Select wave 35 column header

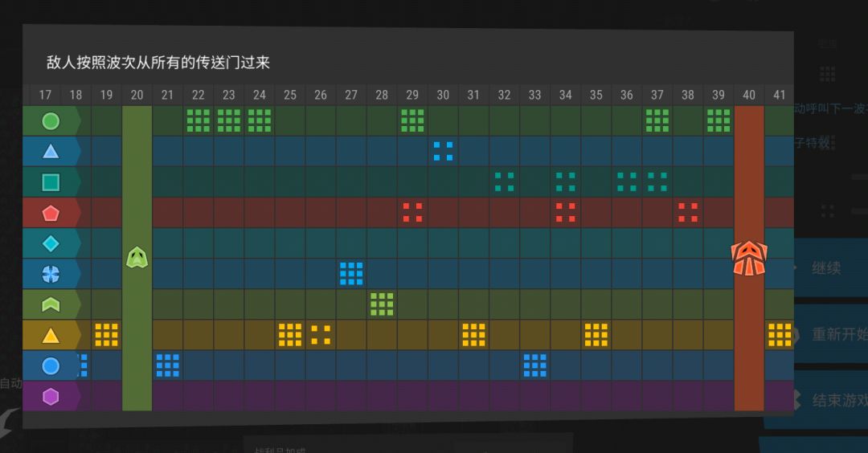pos(596,95)
